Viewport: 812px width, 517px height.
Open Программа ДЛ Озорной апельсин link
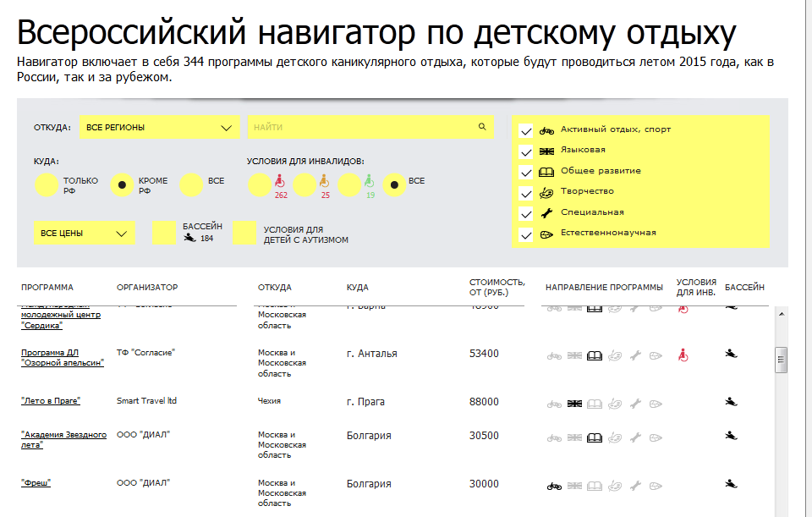(x=62, y=357)
